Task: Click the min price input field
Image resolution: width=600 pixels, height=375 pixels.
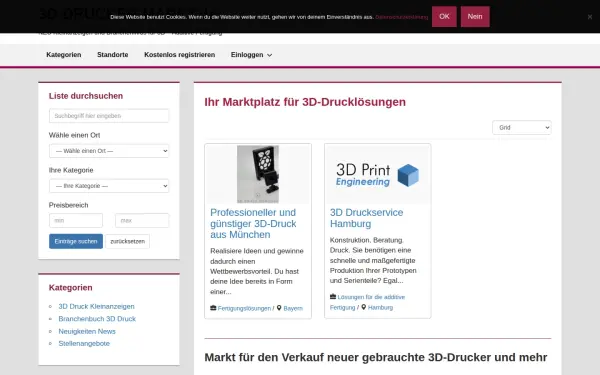Action: click(76, 220)
